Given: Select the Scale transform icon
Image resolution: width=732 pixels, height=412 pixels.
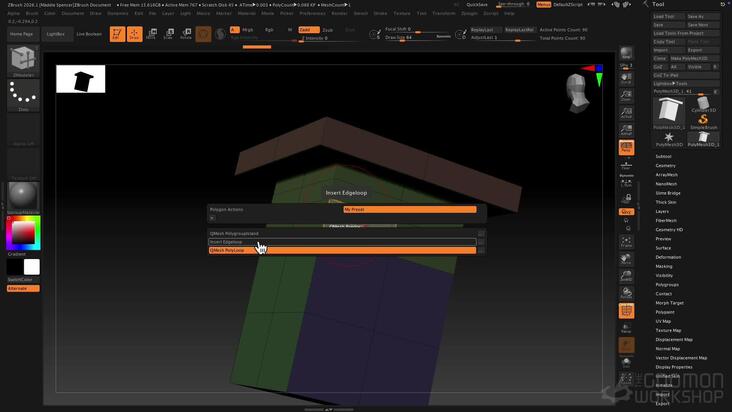Looking at the screenshot, I should click(169, 34).
